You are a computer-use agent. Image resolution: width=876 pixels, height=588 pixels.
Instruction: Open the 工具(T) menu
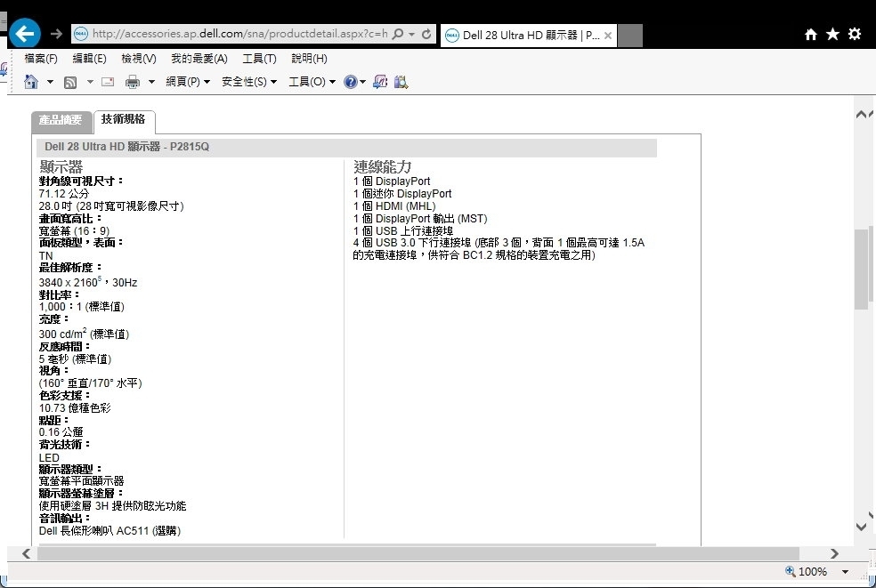tap(259, 59)
